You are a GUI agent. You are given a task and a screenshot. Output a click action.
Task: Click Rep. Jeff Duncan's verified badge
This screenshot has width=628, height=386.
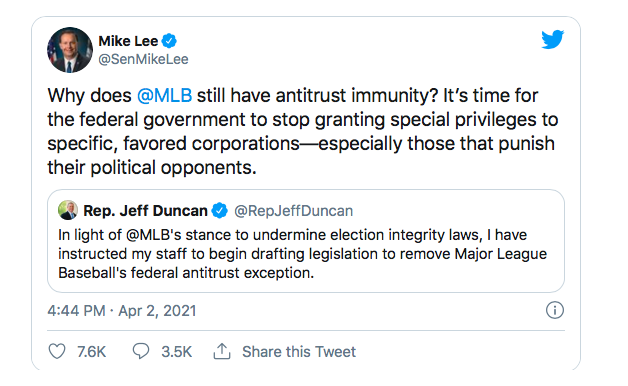219,210
